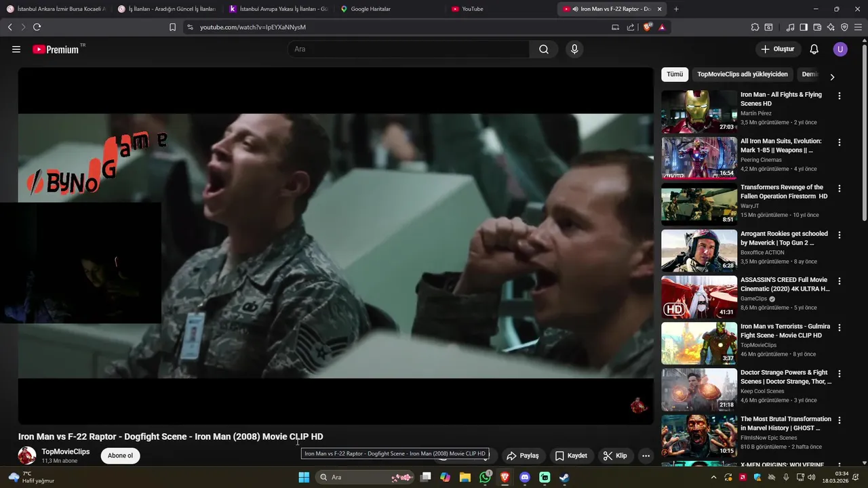Open more options for Iron Man All Fights video
This screenshot has height=488, width=868.
(x=839, y=96)
